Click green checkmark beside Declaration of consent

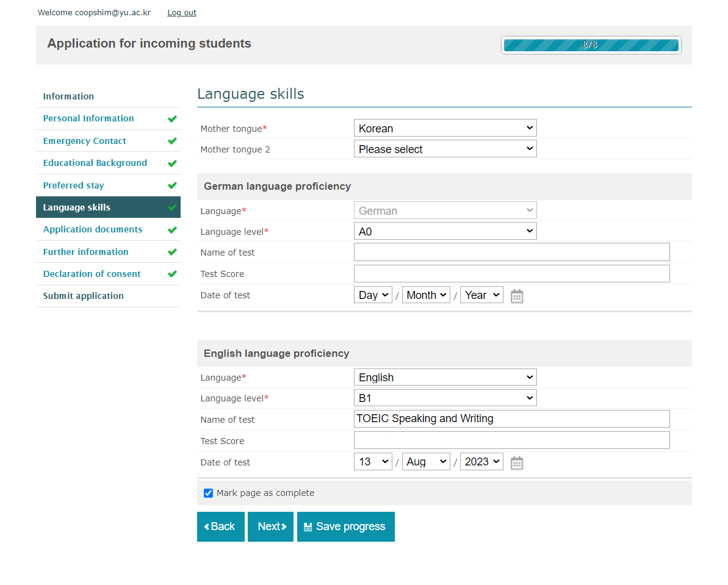coord(172,274)
